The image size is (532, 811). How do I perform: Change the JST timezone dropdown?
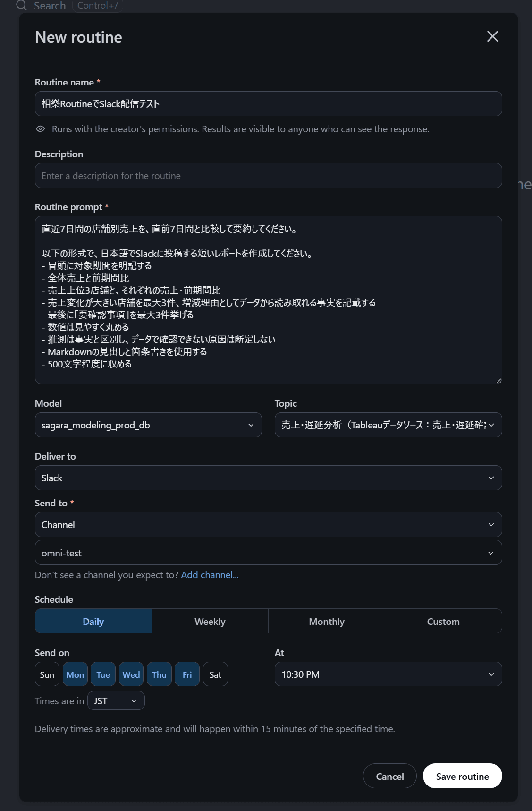coord(116,701)
